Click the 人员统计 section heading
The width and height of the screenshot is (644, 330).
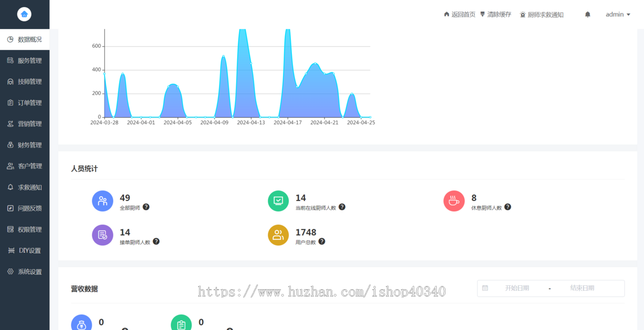pyautogui.click(x=84, y=169)
